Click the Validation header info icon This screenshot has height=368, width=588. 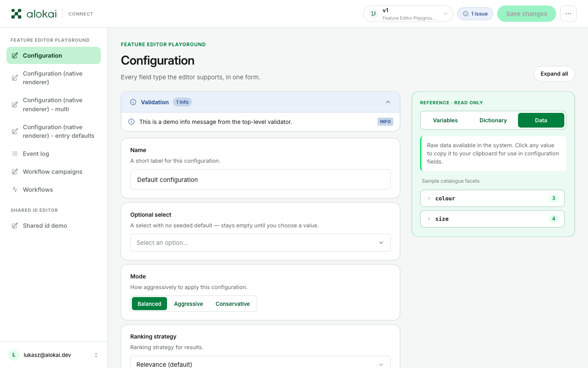[x=133, y=102]
